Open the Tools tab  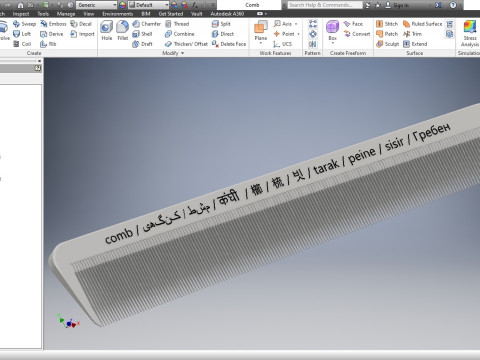pyautogui.click(x=43, y=14)
